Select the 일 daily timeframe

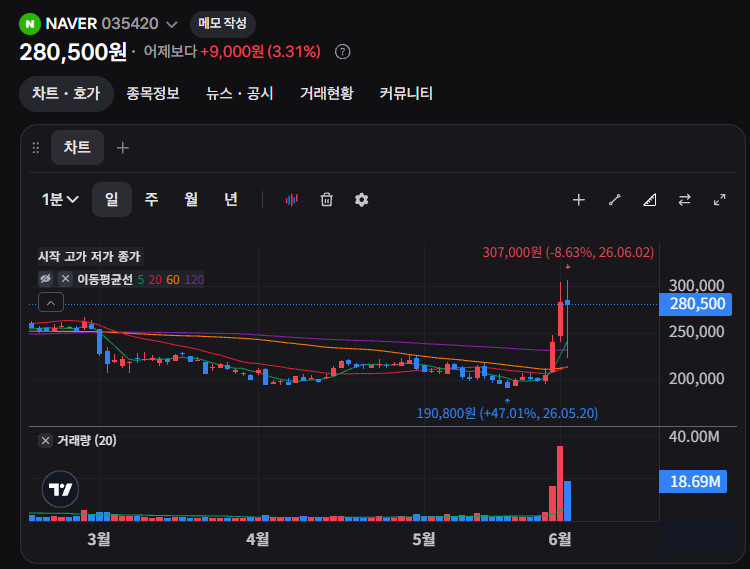pos(111,199)
